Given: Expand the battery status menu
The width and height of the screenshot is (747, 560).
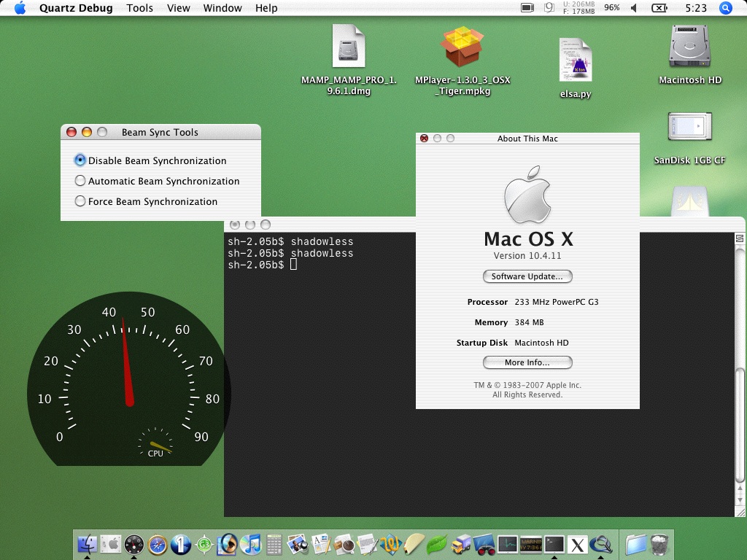Looking at the screenshot, I should tap(659, 8).
